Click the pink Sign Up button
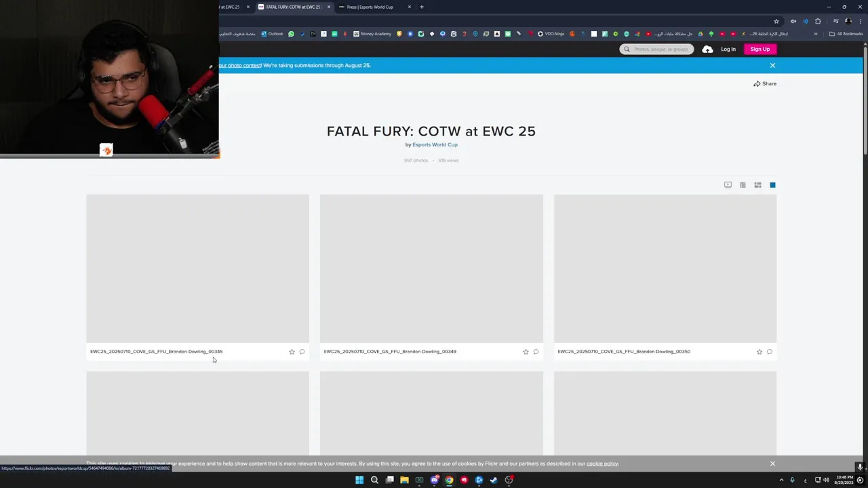 (x=760, y=49)
